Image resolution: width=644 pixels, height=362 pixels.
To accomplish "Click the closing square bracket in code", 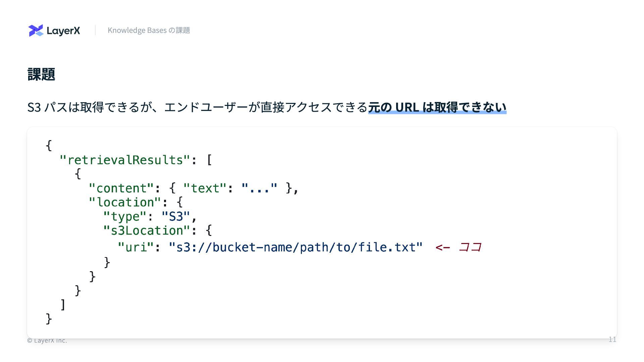I will tap(63, 305).
